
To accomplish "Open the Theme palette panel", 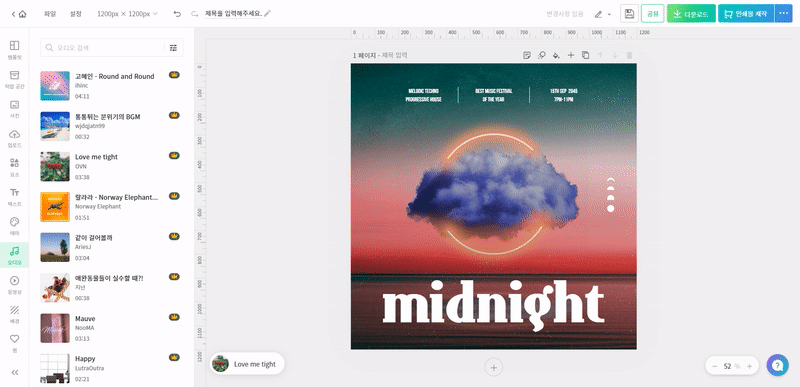I will click(14, 226).
